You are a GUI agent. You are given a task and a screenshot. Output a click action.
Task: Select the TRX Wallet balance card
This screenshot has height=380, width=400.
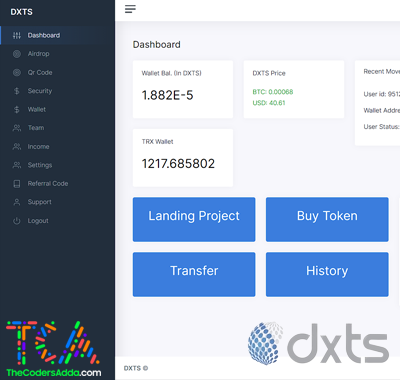(183, 158)
